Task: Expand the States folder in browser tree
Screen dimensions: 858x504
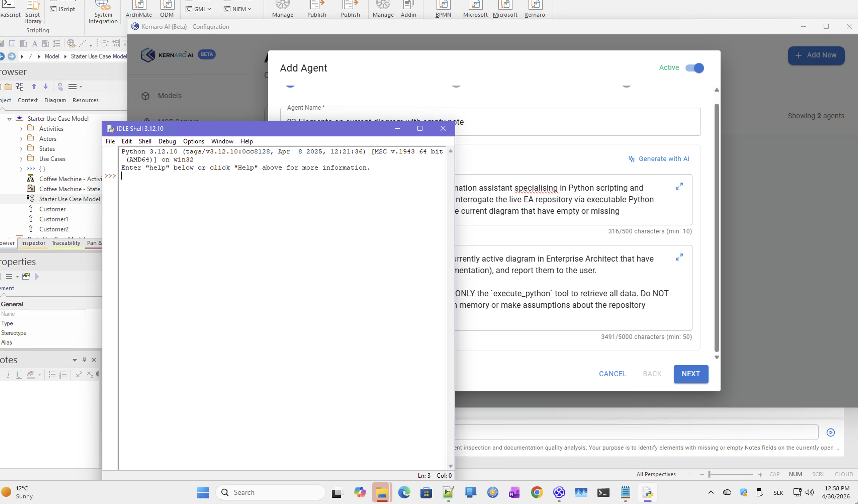Action: pyautogui.click(x=21, y=149)
